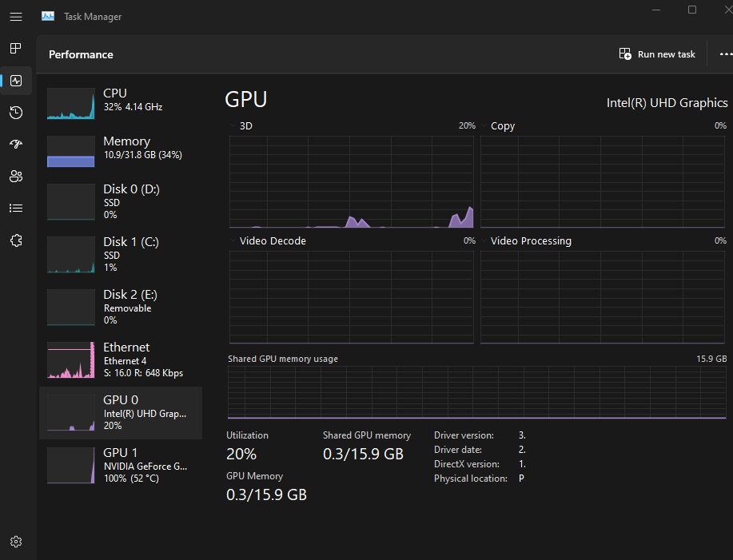Open the 3D engine graph dropdown
733x560 pixels.
point(233,125)
